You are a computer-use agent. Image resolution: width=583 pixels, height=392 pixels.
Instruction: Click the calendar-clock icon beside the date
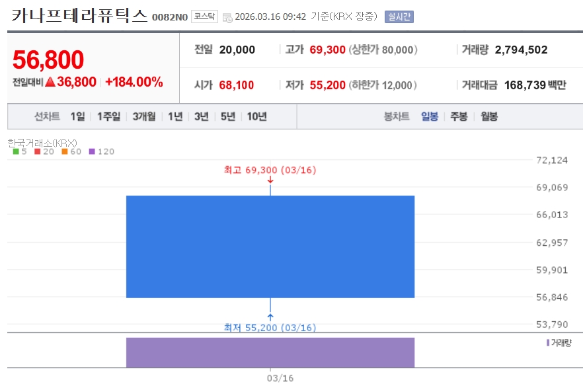(227, 17)
